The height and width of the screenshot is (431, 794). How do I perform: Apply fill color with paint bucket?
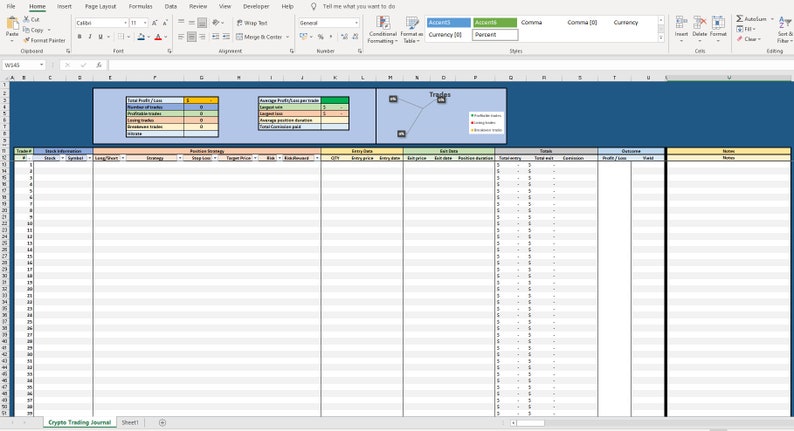(x=141, y=36)
